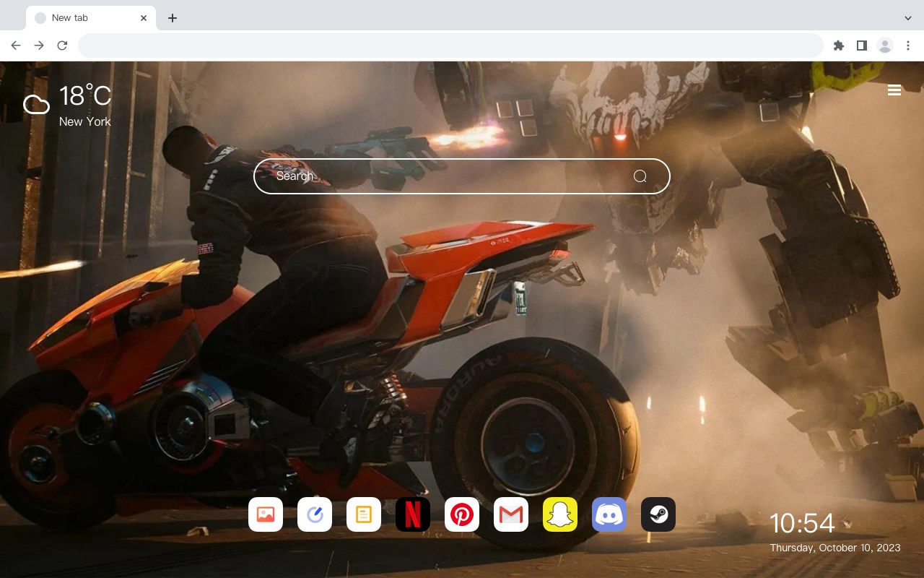
Task: Go forward using the browser forward arrow
Action: [x=39, y=46]
